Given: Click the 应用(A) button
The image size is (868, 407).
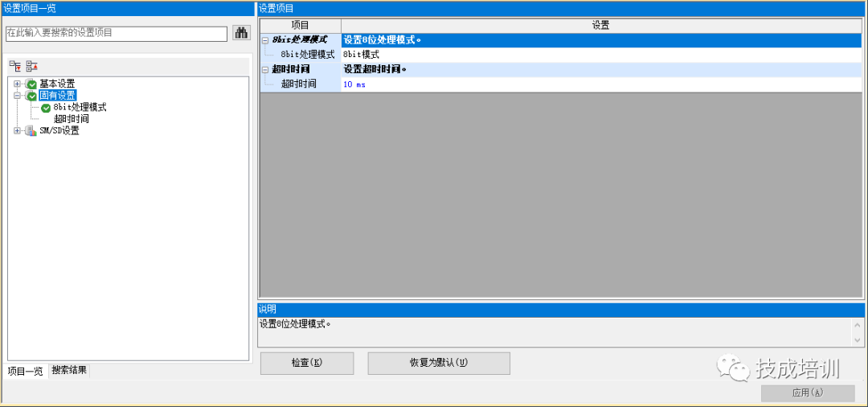Looking at the screenshot, I should point(809,393).
